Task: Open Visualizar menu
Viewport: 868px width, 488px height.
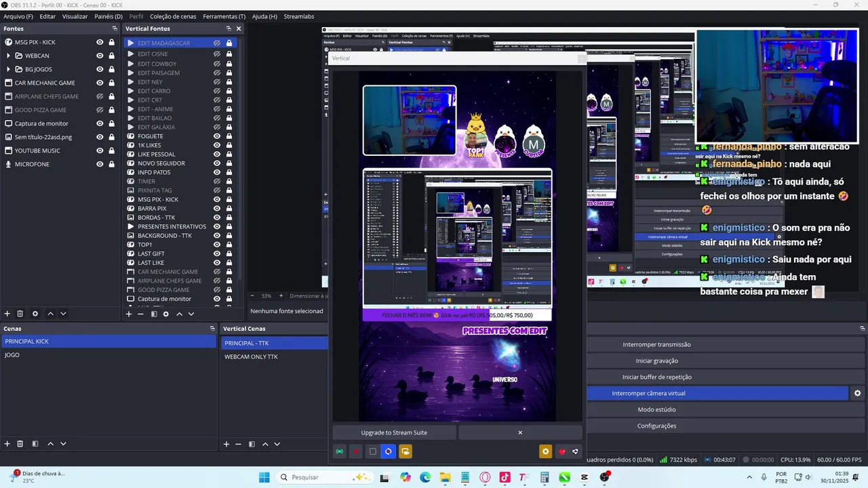Action: click(75, 16)
